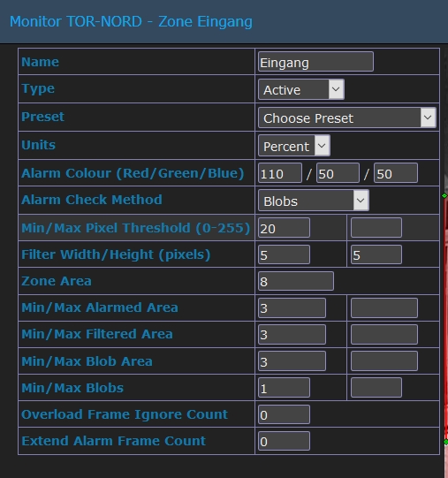Click the empty Max Filtered Area field

[x=384, y=334]
